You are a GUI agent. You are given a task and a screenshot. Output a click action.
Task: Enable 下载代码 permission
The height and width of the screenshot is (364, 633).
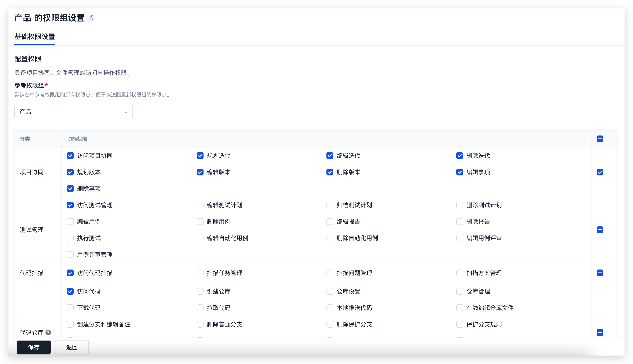[x=70, y=308]
